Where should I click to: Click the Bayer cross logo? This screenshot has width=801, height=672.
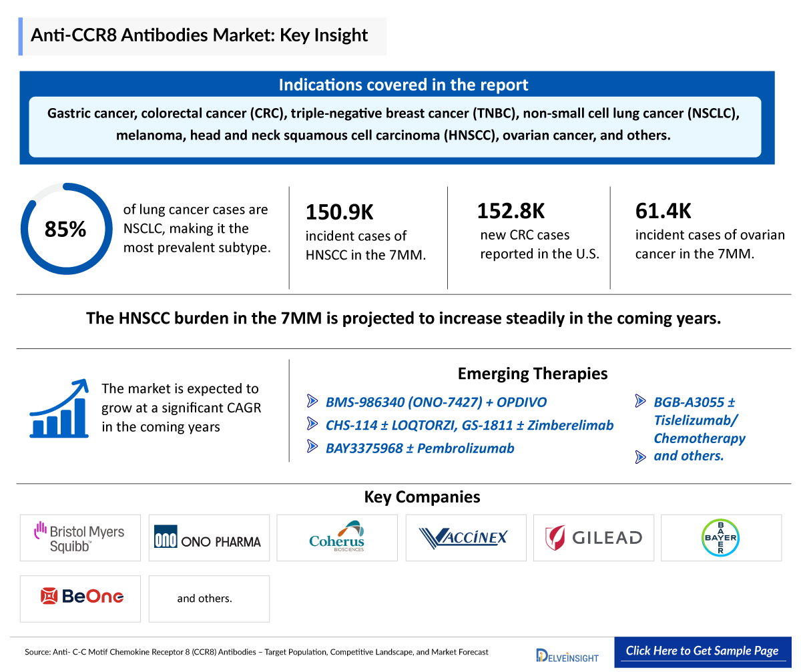721,537
